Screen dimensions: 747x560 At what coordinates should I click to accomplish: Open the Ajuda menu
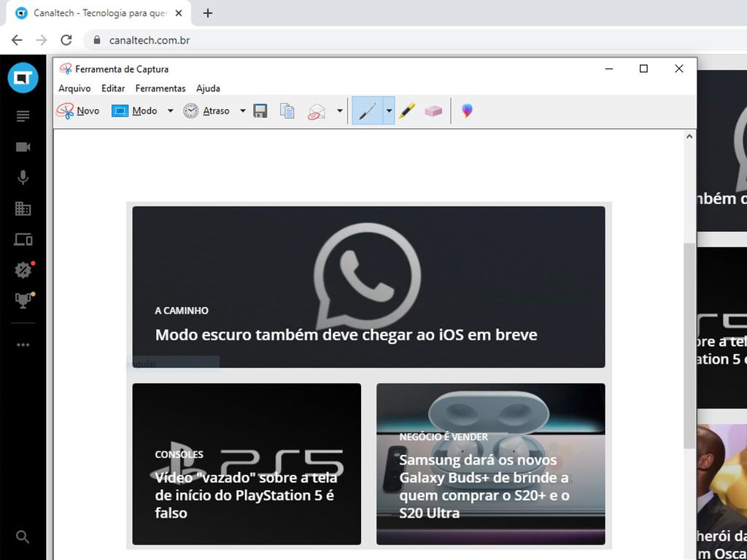click(x=208, y=88)
